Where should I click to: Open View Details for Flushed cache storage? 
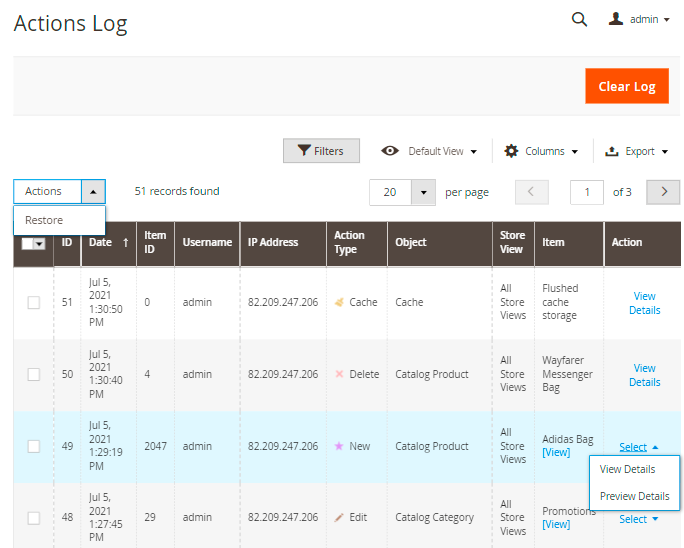coord(644,302)
